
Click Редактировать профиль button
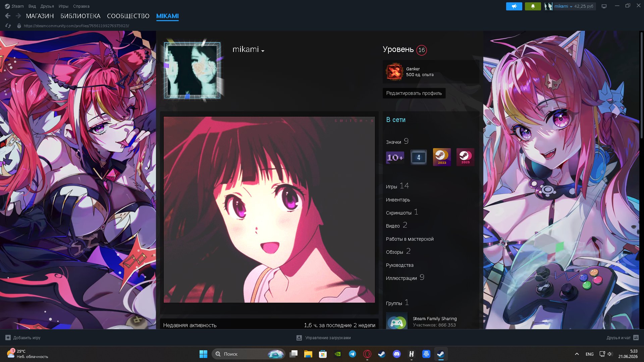[x=414, y=93]
